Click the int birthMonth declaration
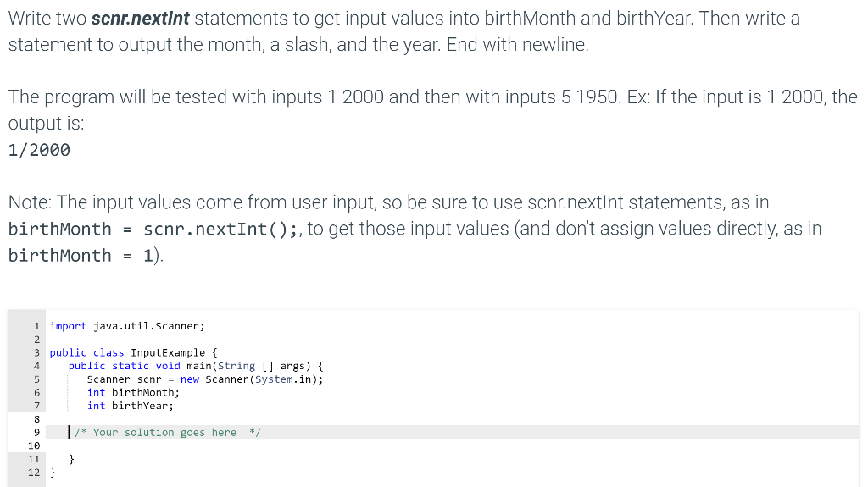The width and height of the screenshot is (868, 487). tap(133, 392)
